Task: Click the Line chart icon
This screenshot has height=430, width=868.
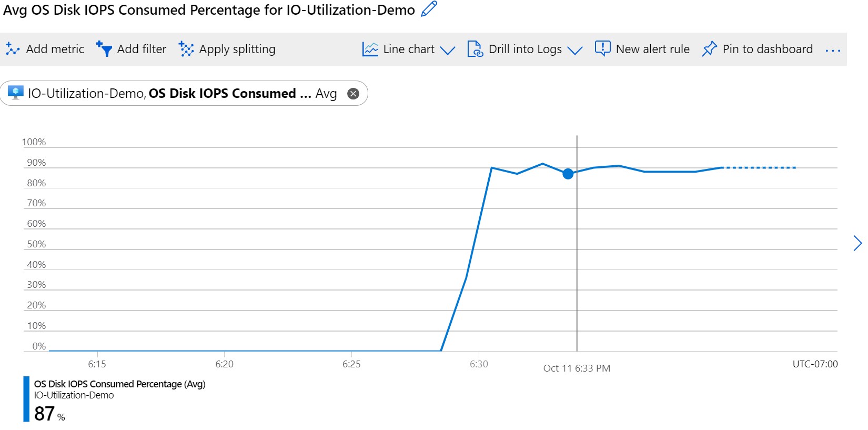Action: 370,49
